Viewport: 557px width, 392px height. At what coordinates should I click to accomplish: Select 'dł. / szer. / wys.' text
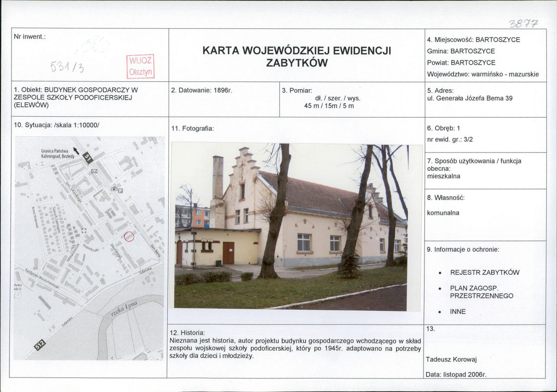pos(338,98)
